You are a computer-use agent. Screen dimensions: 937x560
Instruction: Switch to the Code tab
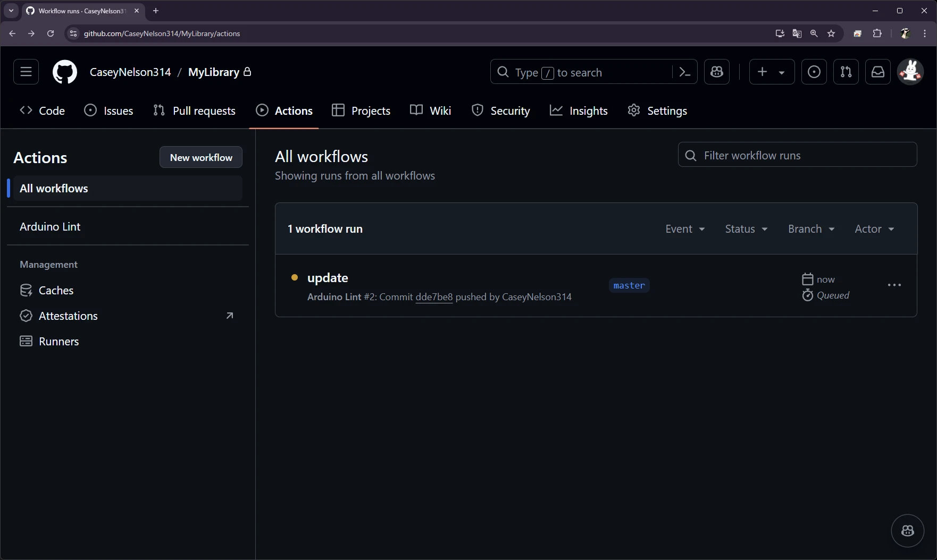(x=42, y=111)
